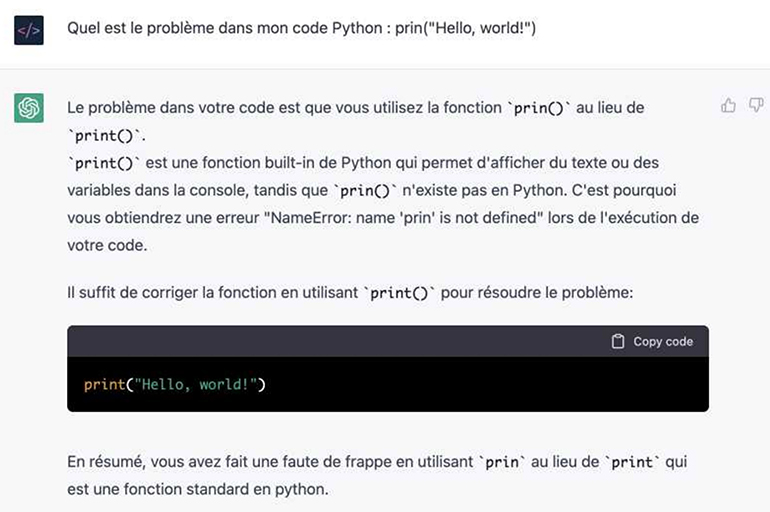The width and height of the screenshot is (770, 512).
Task: Click the words "En résumé" in final paragraph
Action: pos(103,462)
